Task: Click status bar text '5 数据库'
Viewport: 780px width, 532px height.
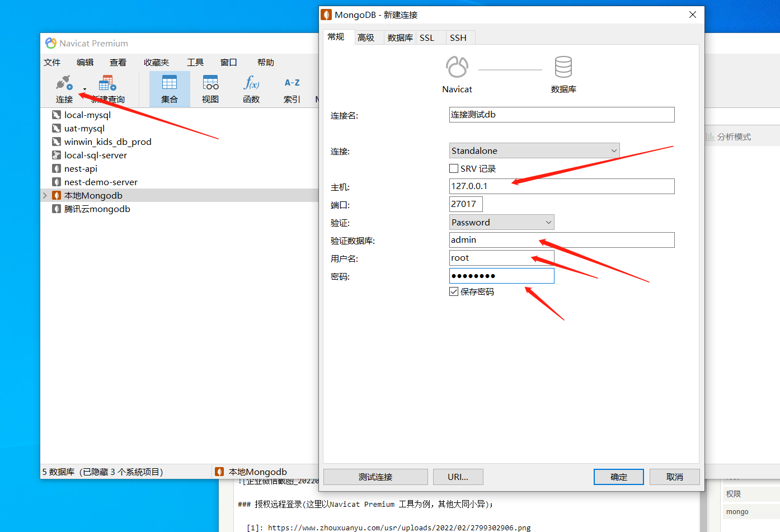Action: (58, 472)
